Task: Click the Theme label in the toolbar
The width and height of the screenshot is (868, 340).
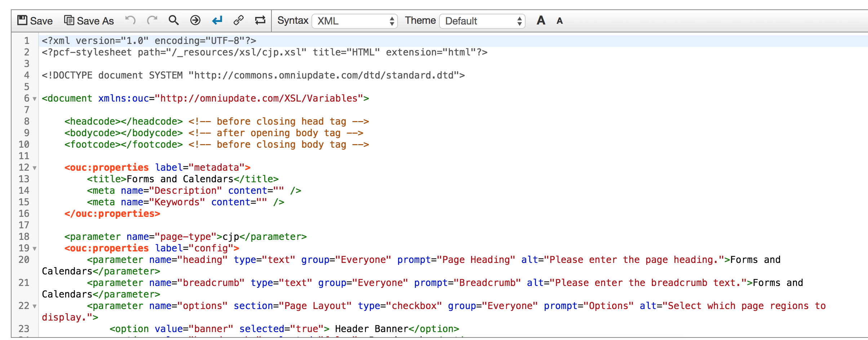Action: point(420,21)
